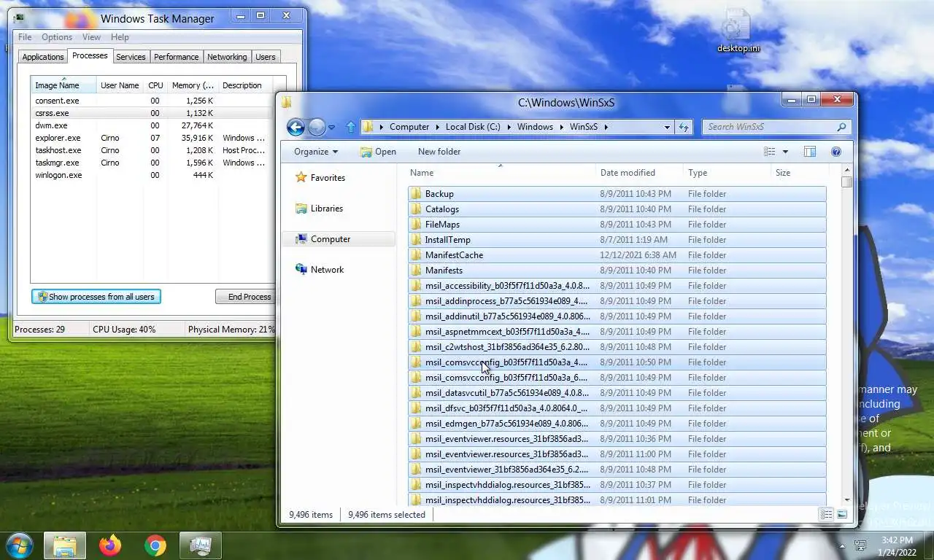Open Explorer Help question mark icon
This screenshot has width=934, height=560.
(836, 152)
